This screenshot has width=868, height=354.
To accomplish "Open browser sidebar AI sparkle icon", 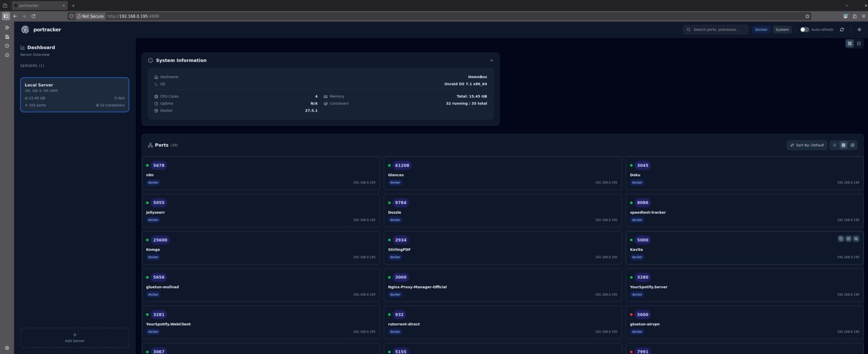I will 7,28.
